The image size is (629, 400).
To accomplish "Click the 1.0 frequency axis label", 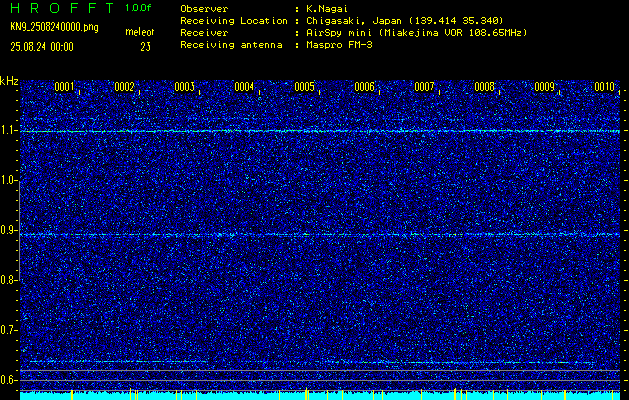I will tap(8, 181).
